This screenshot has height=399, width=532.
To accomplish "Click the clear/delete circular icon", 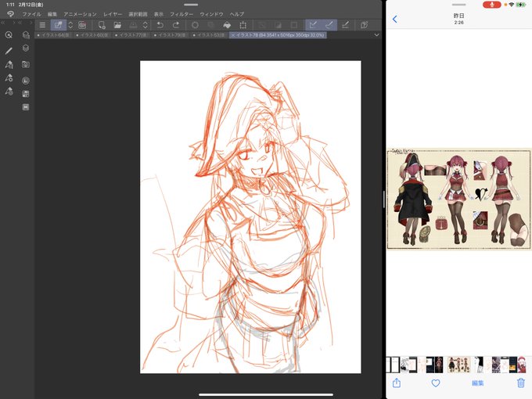I will tap(195, 25).
